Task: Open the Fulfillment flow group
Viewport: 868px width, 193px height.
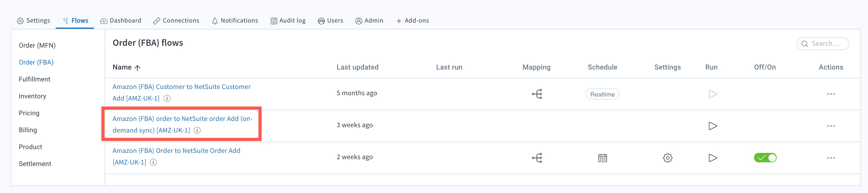Action: [34, 79]
